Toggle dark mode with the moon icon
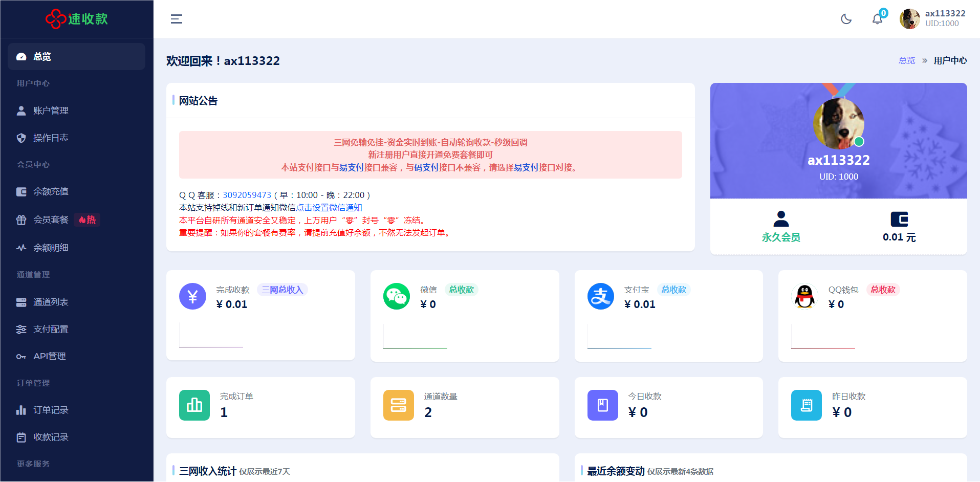Viewport: 980px width, 482px height. tap(846, 19)
